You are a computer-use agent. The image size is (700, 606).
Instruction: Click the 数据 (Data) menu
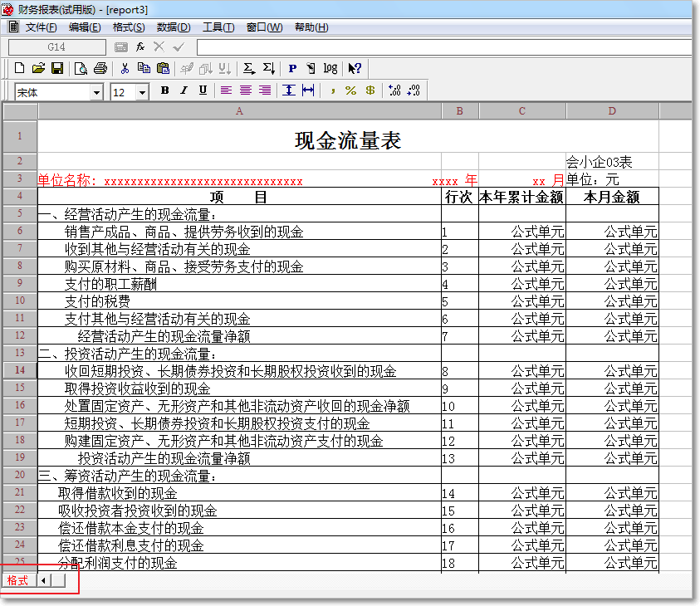175,27
